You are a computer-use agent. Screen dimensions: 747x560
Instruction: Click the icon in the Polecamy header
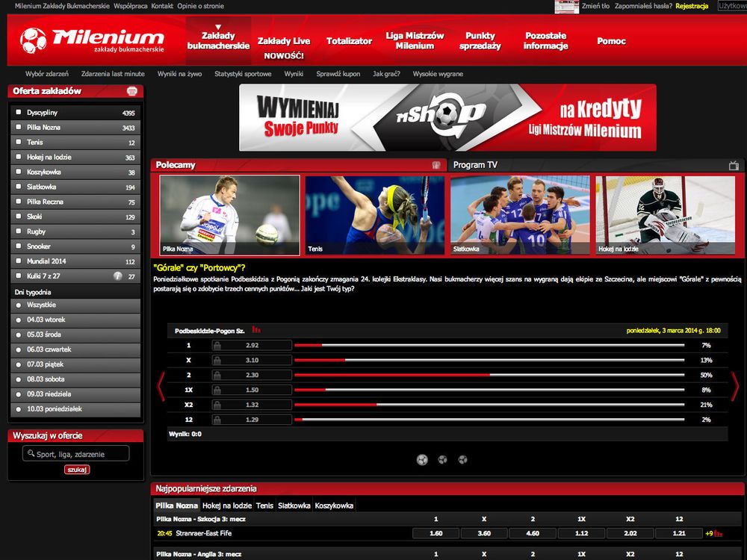point(436,165)
